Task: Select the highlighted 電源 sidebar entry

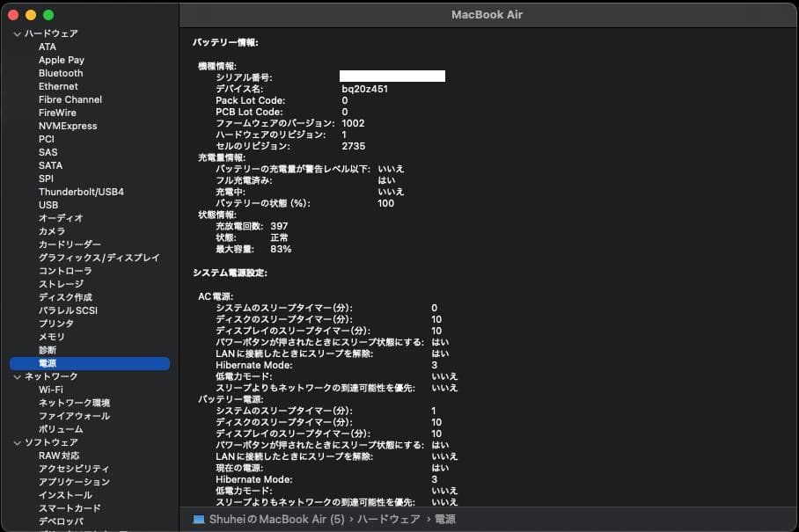Action: pos(90,363)
